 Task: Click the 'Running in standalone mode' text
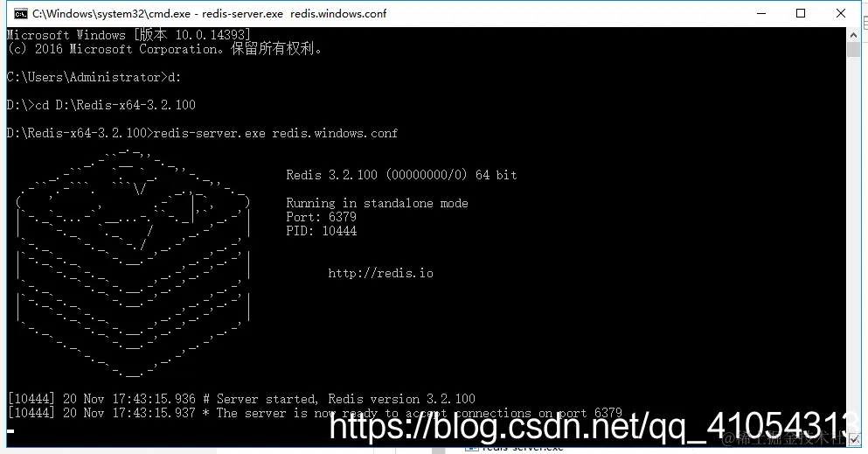coord(377,203)
